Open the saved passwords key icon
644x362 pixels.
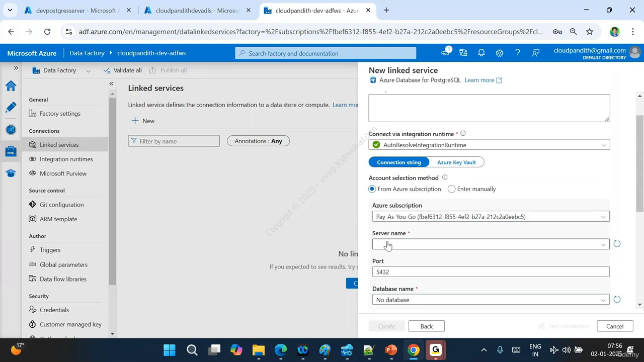(557, 32)
